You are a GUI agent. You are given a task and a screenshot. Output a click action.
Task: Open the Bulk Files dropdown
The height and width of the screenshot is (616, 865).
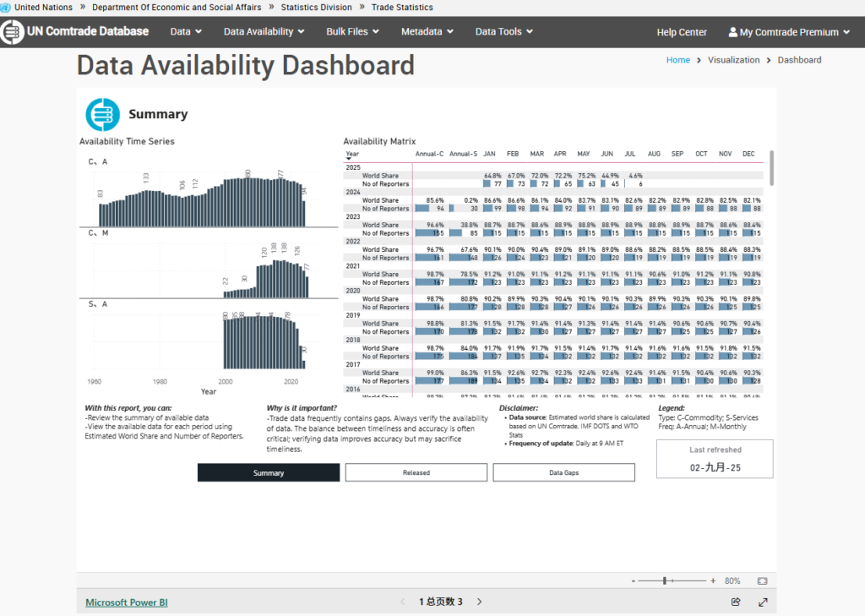(x=352, y=32)
